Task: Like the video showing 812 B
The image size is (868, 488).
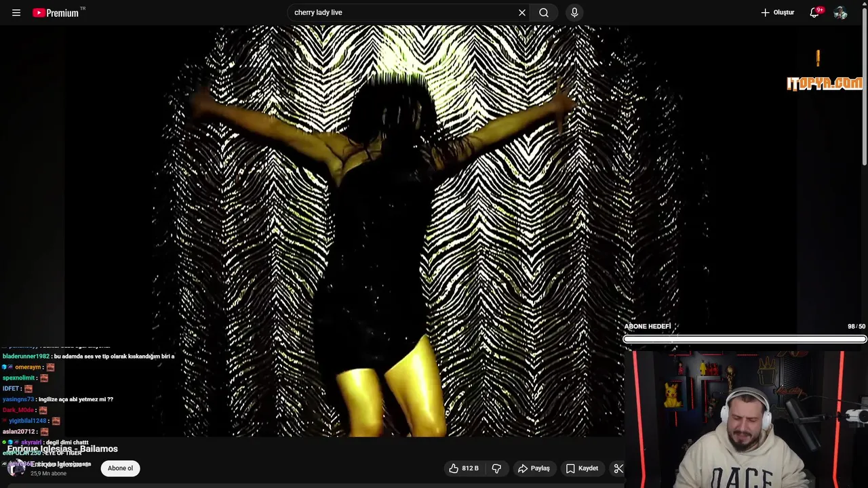Action: [x=463, y=468]
